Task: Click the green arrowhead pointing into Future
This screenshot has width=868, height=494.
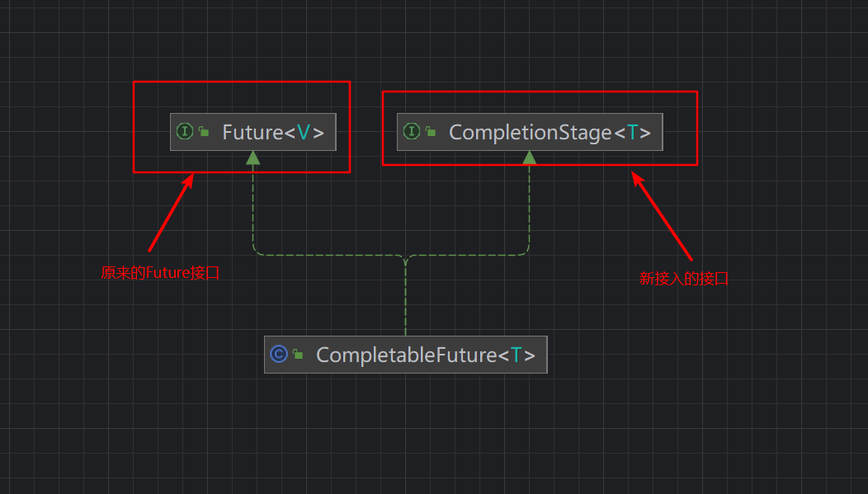Action: coord(253,158)
